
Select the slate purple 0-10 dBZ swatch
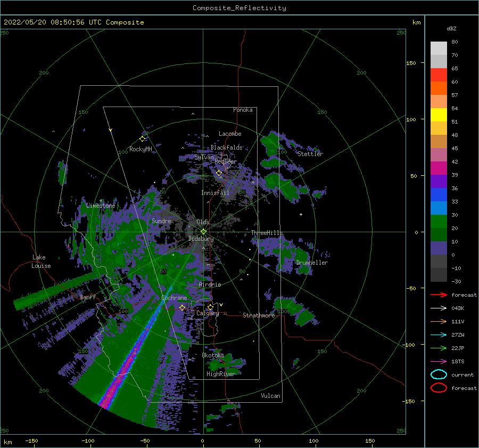439,248
